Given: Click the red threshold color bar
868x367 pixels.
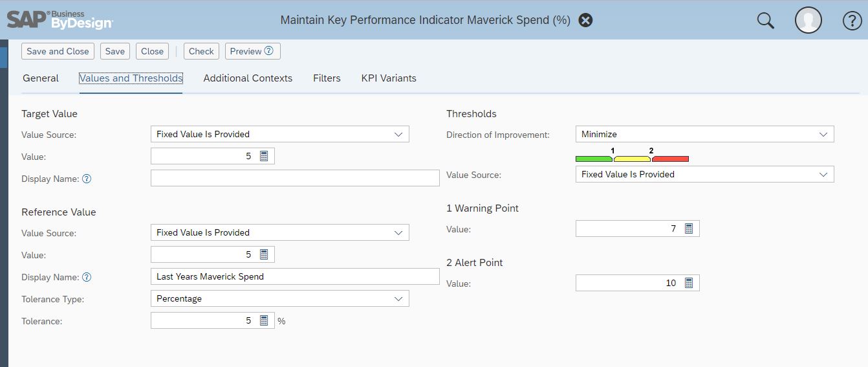Looking at the screenshot, I should click(670, 159).
